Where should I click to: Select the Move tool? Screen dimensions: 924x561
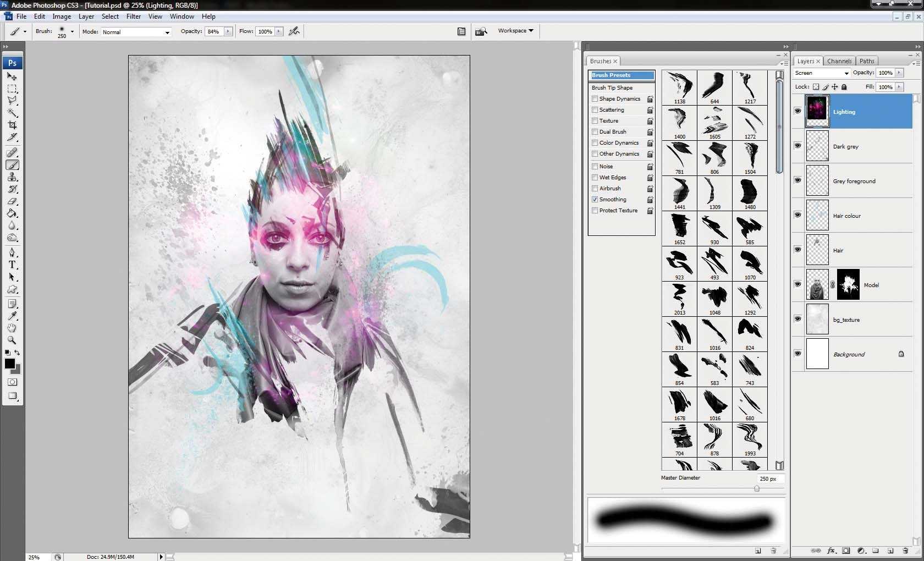12,76
